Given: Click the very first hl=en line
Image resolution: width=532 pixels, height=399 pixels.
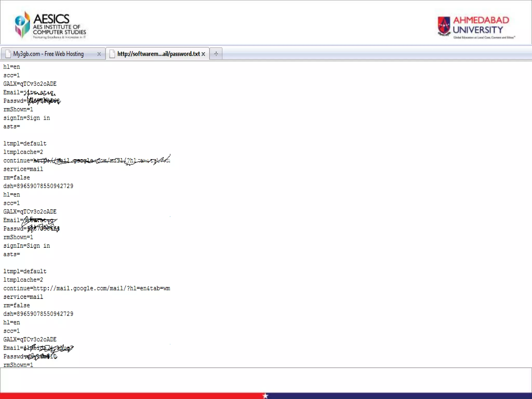Looking at the screenshot, I should [x=12, y=67].
